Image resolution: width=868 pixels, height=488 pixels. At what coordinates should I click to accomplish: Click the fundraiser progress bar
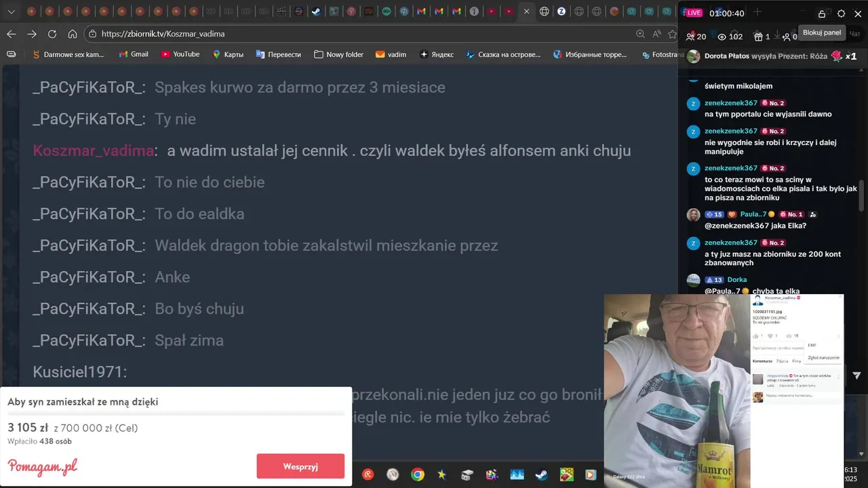click(x=176, y=413)
